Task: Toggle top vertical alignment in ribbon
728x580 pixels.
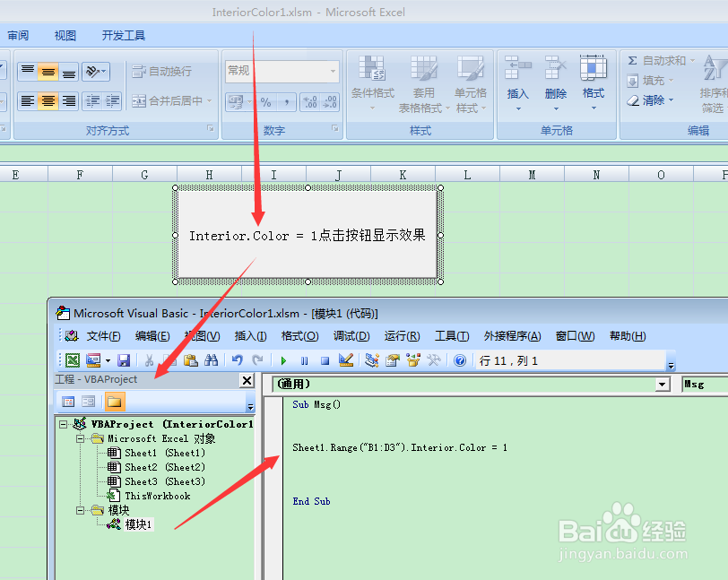Action: (x=28, y=72)
